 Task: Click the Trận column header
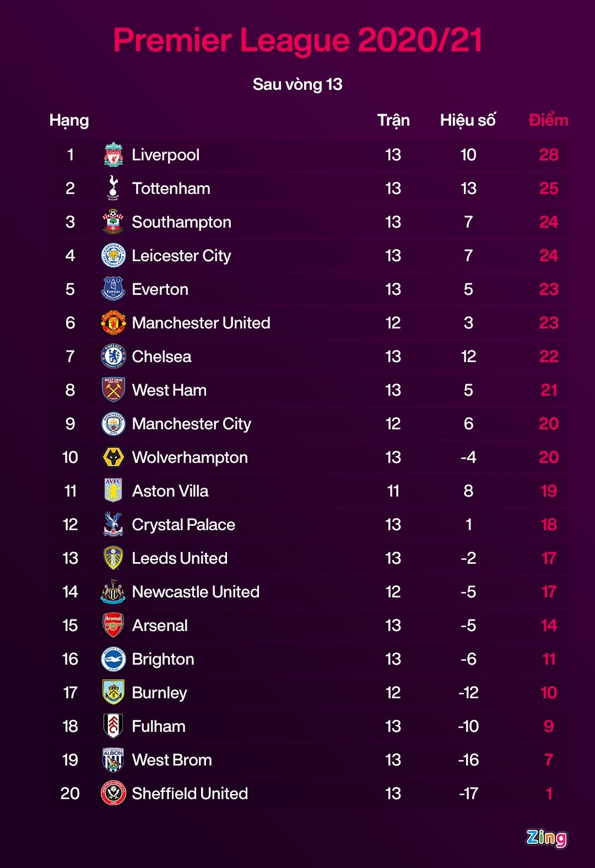[x=393, y=120]
